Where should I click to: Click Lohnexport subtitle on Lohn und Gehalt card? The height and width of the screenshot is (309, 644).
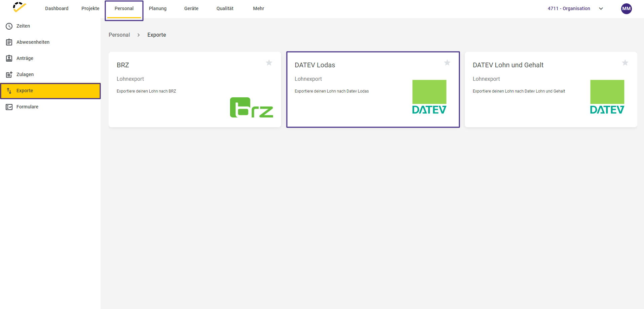coord(486,79)
